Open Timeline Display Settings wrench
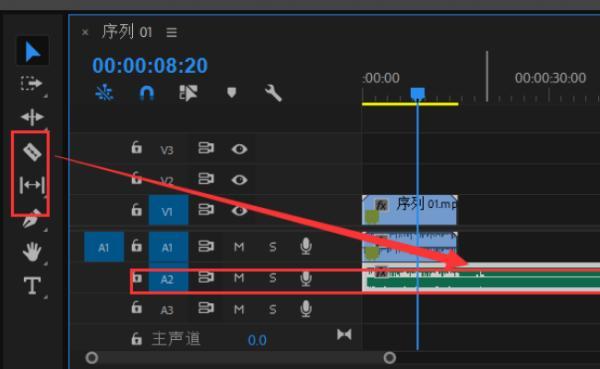 coord(273,93)
